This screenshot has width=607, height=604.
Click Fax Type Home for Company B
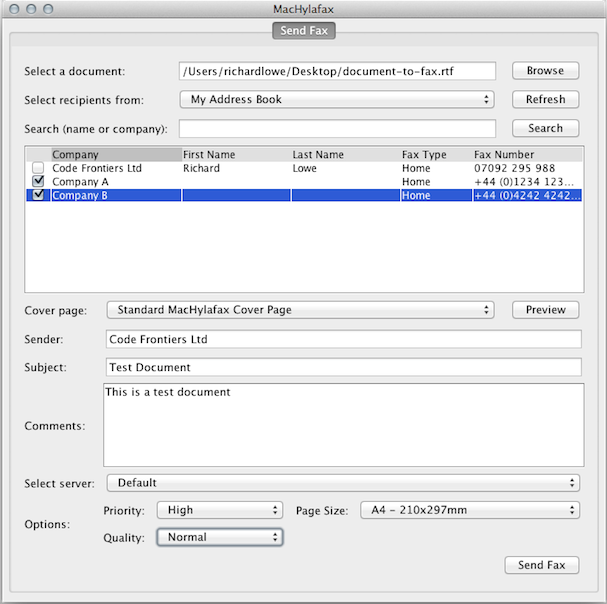tap(416, 195)
